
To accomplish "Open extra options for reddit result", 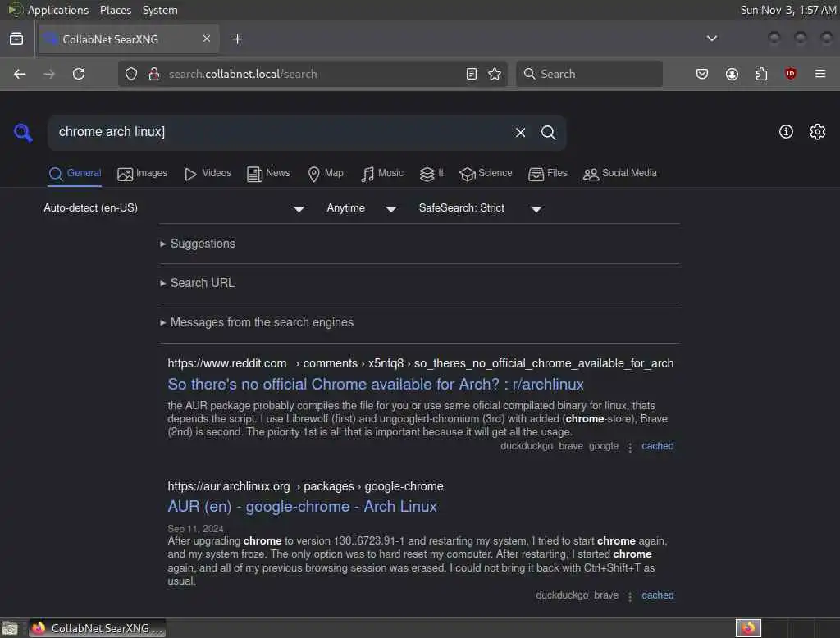I will [x=630, y=447].
